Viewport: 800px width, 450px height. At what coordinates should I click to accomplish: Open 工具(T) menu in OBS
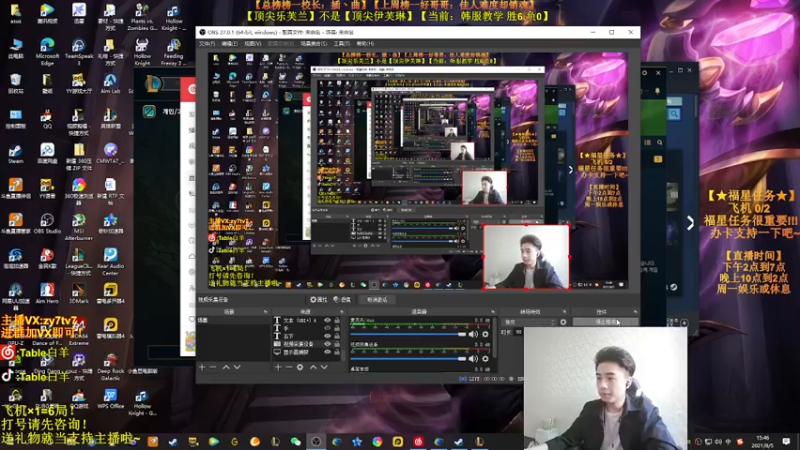pos(342,44)
